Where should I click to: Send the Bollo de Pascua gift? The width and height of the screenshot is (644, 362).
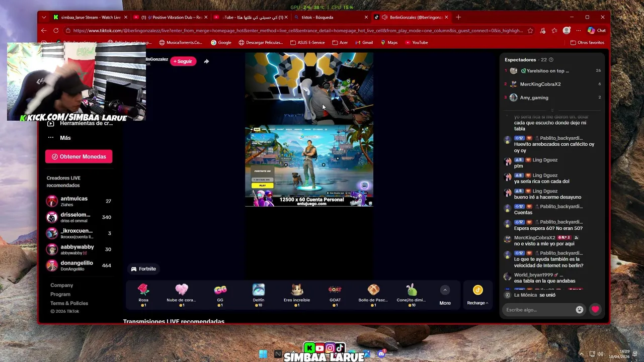pyautogui.click(x=373, y=295)
